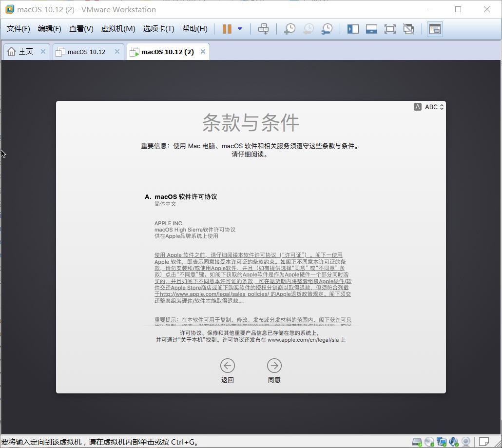502x448 pixels.
Task: Open the 虚拟机(M) menu
Action: pyautogui.click(x=118, y=29)
